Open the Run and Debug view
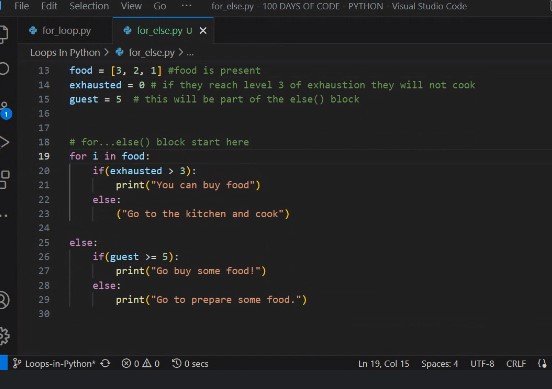The height and width of the screenshot is (389, 552). tap(4, 142)
